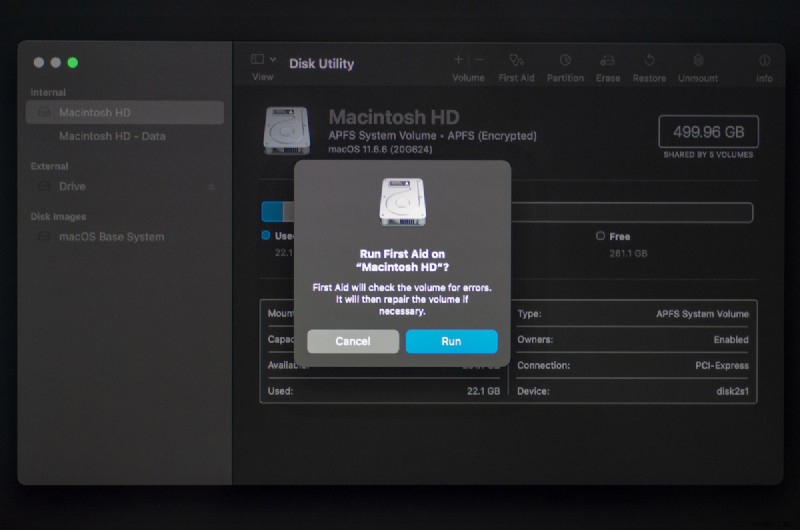Click the Owners: Enabled row
The image size is (800, 530).
633,340
